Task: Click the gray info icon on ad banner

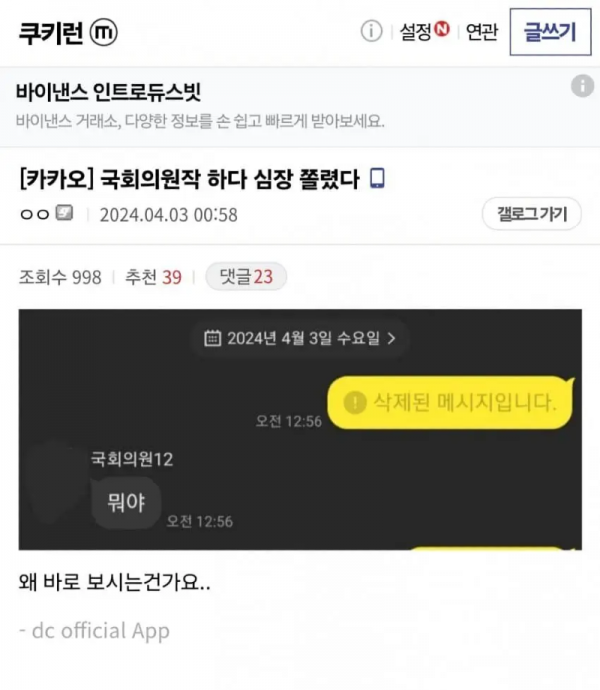Action: [x=582, y=85]
